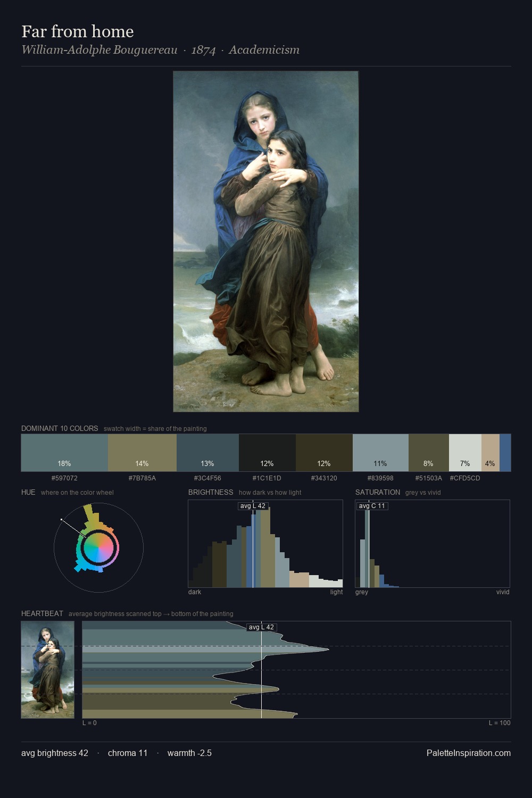
Task: Click hex code '#CFD5CD' text
Action: point(465,478)
